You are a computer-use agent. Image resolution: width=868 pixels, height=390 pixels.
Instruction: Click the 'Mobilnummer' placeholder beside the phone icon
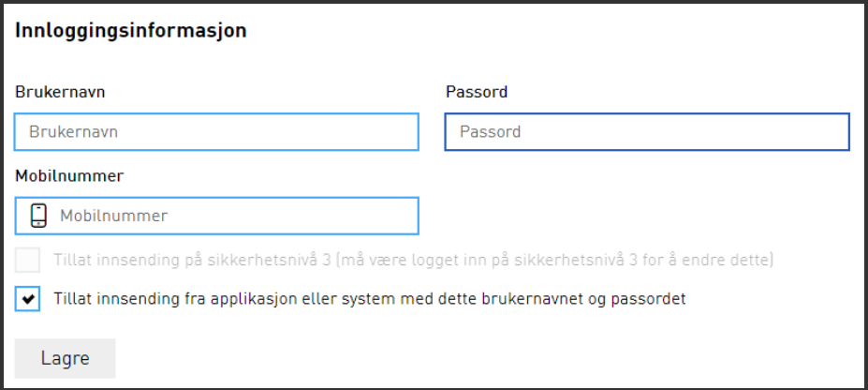pyautogui.click(x=114, y=216)
